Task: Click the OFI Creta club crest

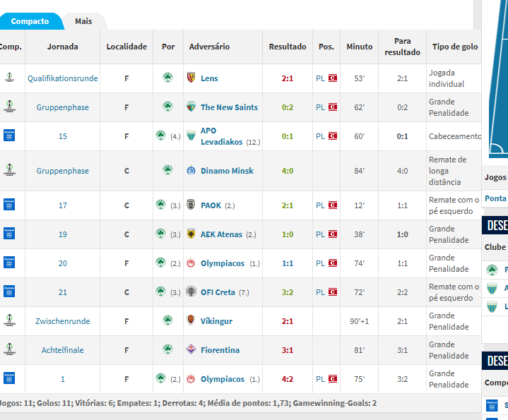Action: [x=191, y=292]
